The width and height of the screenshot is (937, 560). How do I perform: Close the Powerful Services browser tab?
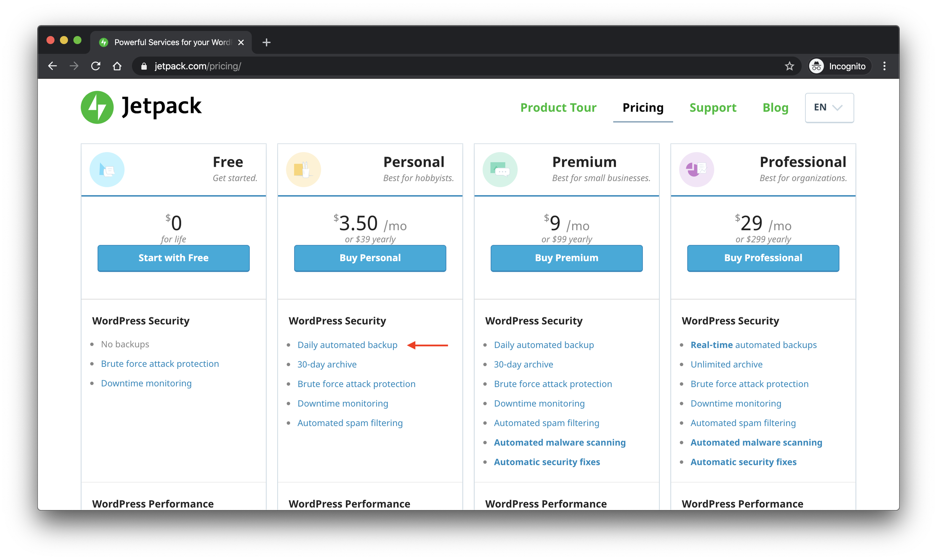click(x=241, y=42)
